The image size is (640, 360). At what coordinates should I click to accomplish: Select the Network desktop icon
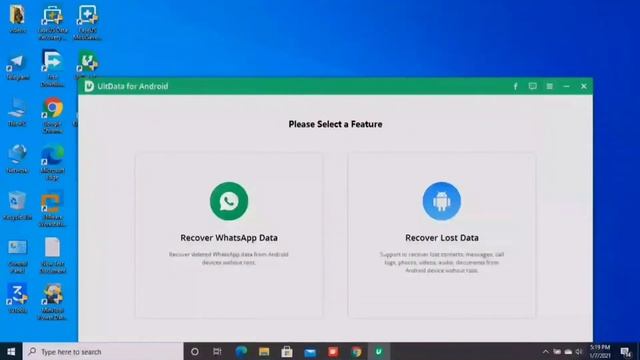tap(18, 159)
